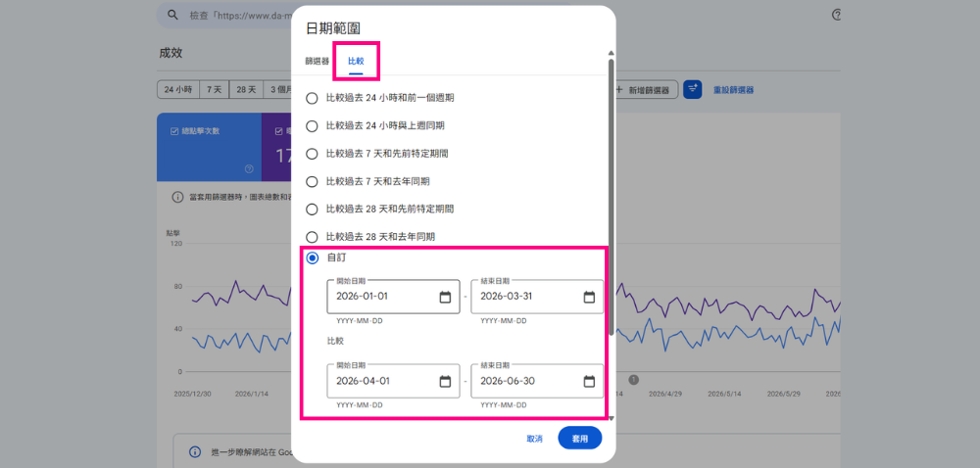This screenshot has height=468, width=980.
Task: Switch to the 篩選器 tab
Action: [317, 61]
